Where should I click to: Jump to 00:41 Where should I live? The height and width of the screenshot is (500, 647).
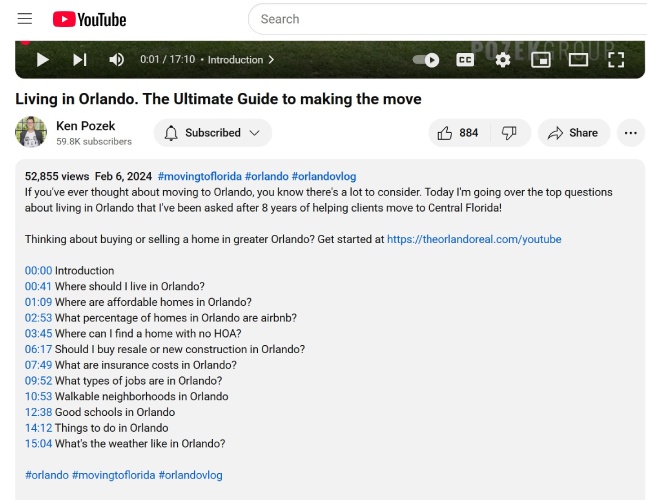point(38,286)
